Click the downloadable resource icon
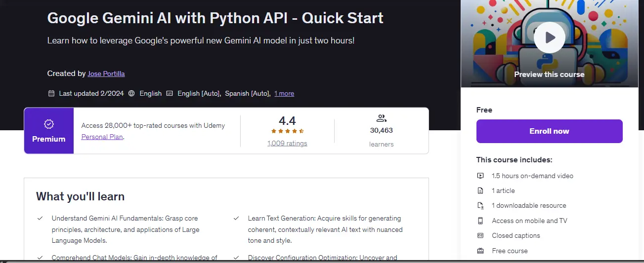This screenshot has width=644, height=263. point(480,206)
